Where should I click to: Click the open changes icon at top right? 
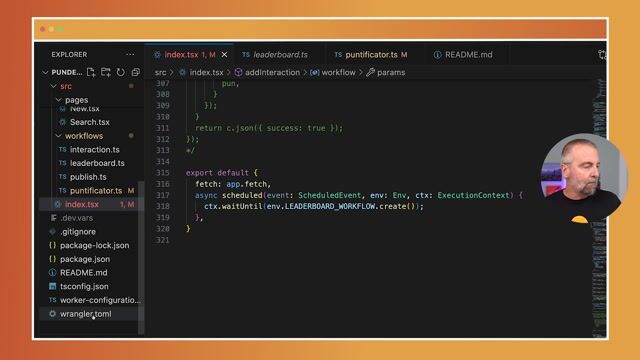tap(602, 55)
